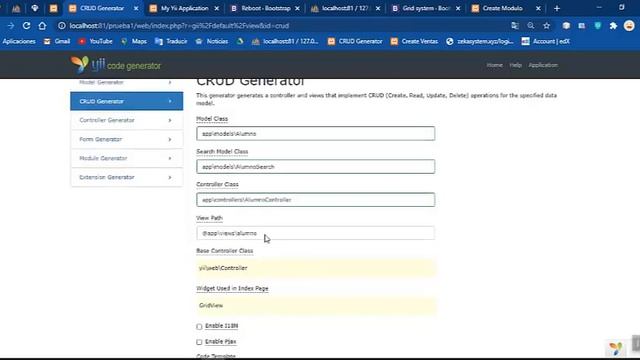The image size is (640, 360).
Task: Click the Widget Used in Index Page label
Action: (232, 288)
